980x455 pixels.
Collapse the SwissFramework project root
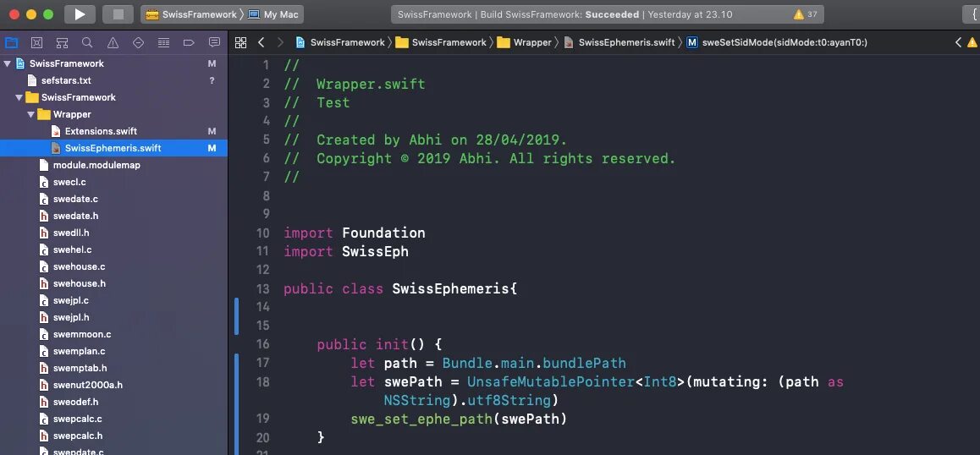7,63
